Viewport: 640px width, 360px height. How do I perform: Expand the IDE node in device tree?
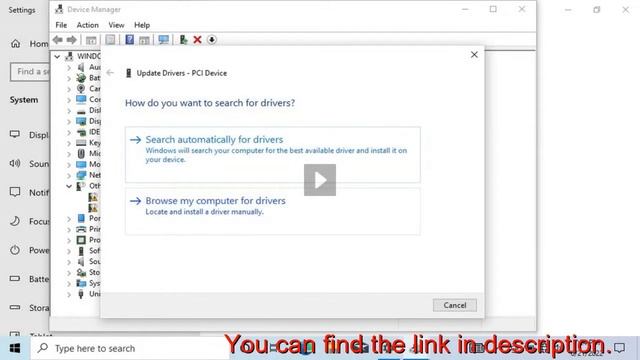[x=69, y=132]
